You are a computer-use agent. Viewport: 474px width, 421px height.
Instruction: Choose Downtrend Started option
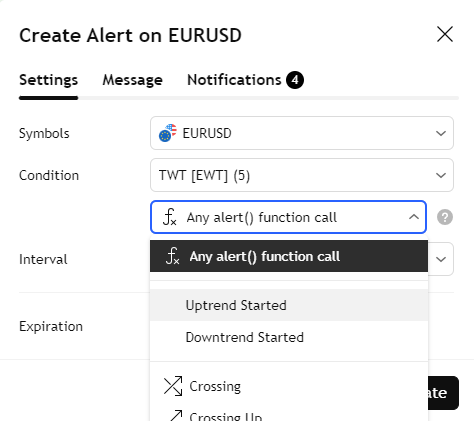[x=289, y=337]
